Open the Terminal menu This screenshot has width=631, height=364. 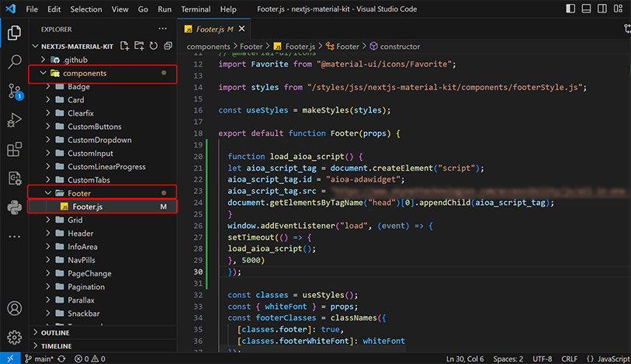(x=196, y=9)
